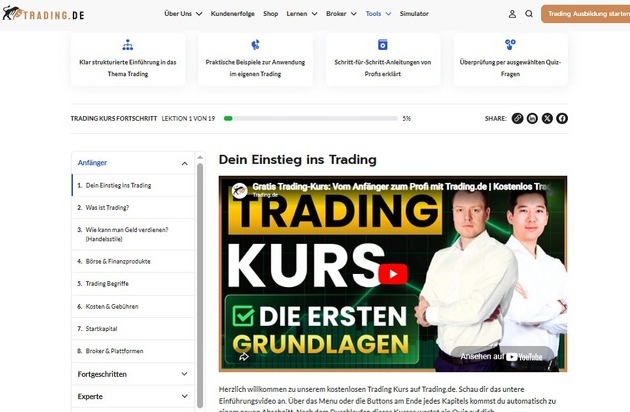Open the Tools dropdown menu

[378, 14]
